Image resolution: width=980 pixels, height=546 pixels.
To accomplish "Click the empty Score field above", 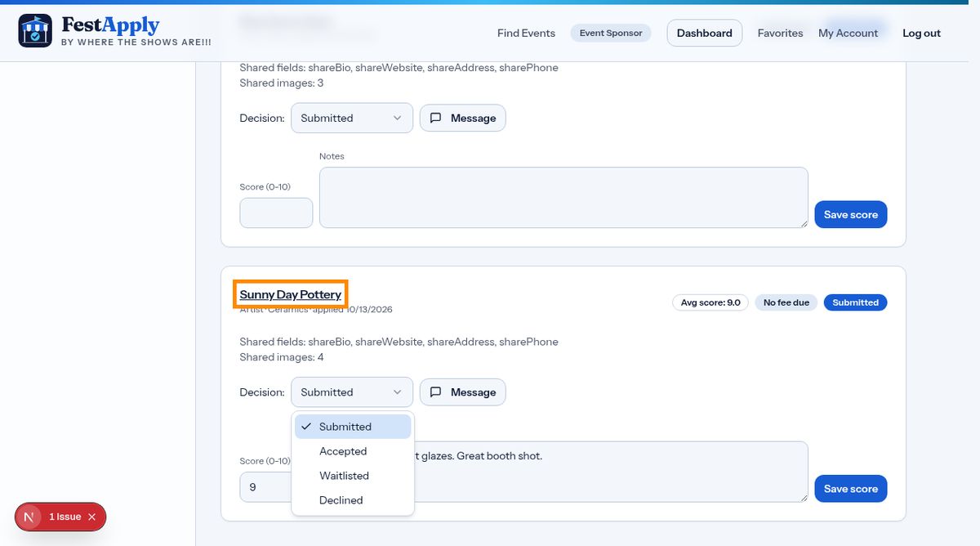I will point(276,213).
